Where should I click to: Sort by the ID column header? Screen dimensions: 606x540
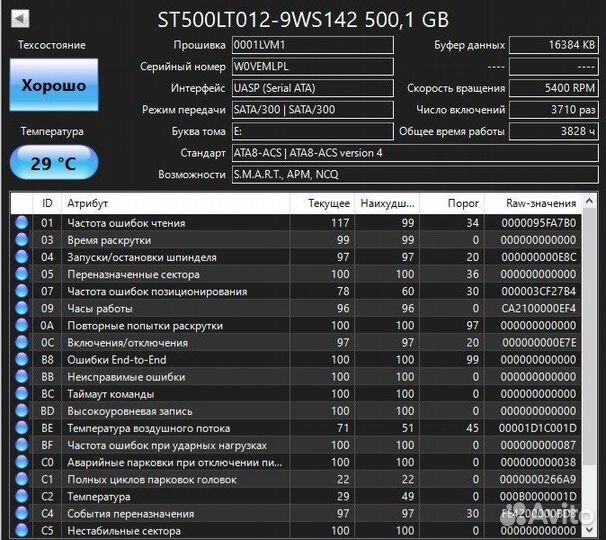[47, 203]
